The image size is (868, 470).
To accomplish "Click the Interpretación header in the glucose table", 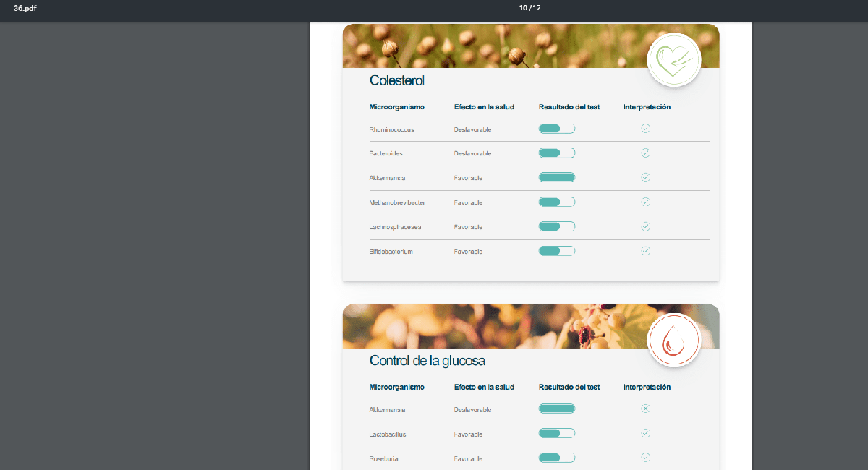I will coord(647,388).
